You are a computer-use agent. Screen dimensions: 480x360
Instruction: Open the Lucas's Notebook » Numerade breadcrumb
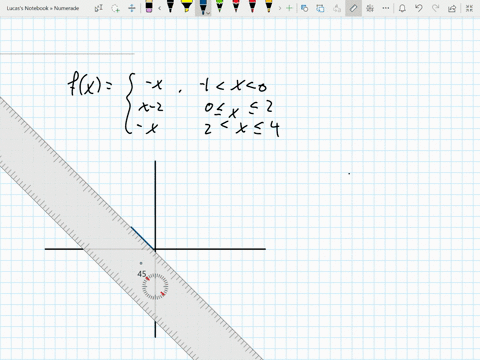(x=43, y=8)
